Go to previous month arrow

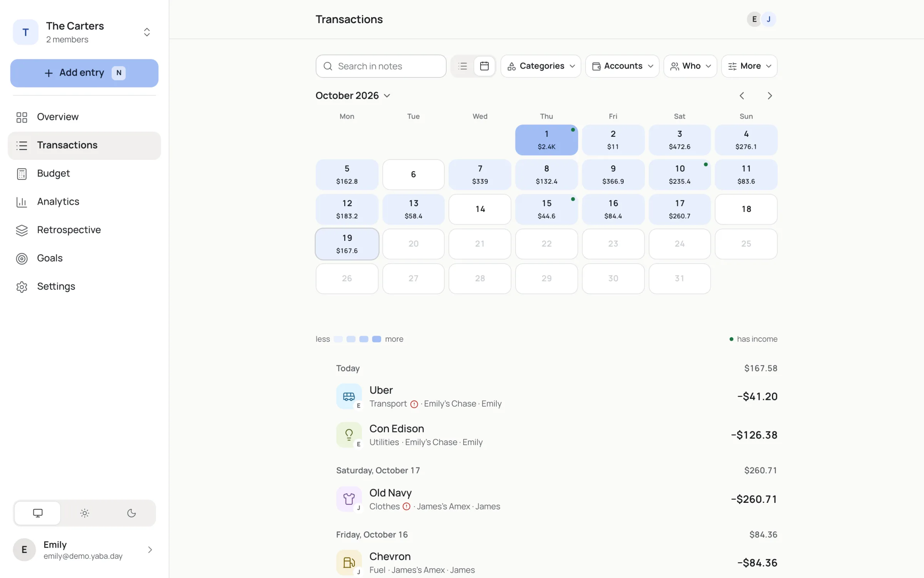coord(742,96)
